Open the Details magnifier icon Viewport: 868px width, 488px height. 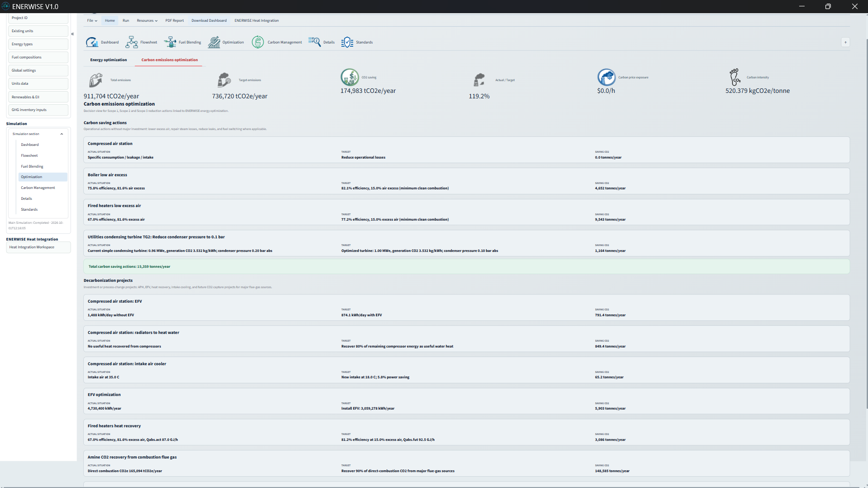pos(314,42)
